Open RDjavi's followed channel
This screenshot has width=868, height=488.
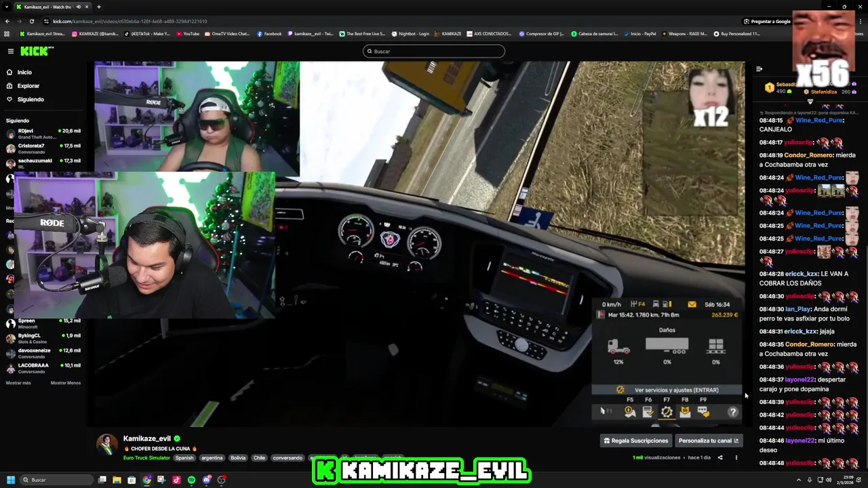(43, 134)
